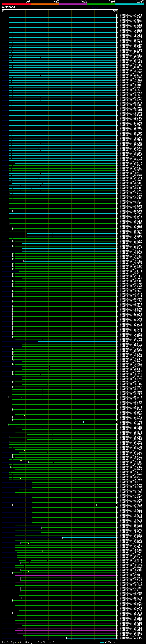Open hit UniRef100_Q9XHG8

pyautogui.click(x=131, y=17)
